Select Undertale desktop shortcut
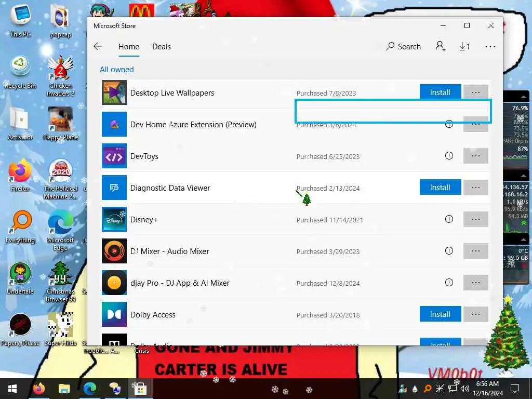Viewport: 532px width, 399px height. 20,278
